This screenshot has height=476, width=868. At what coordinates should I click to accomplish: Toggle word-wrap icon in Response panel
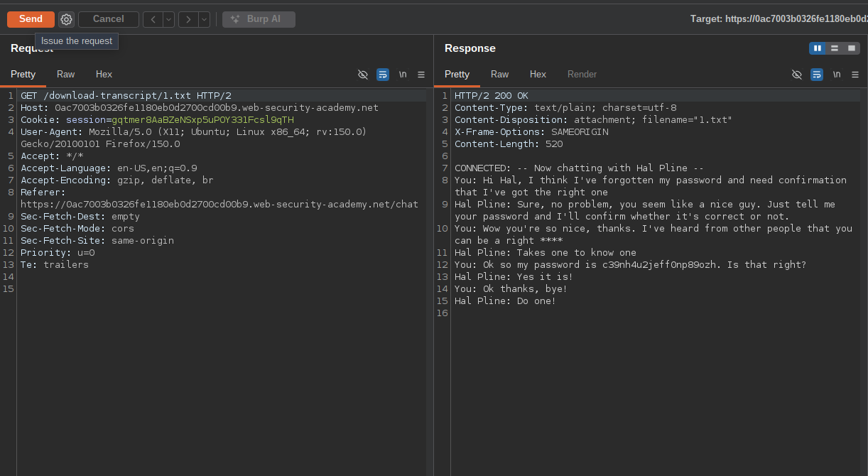coord(817,75)
